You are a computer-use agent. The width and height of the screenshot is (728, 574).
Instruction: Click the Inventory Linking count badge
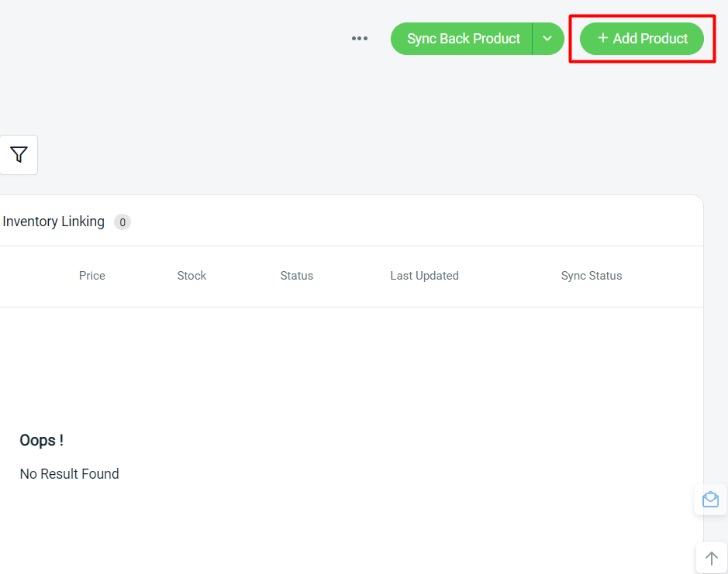[122, 222]
